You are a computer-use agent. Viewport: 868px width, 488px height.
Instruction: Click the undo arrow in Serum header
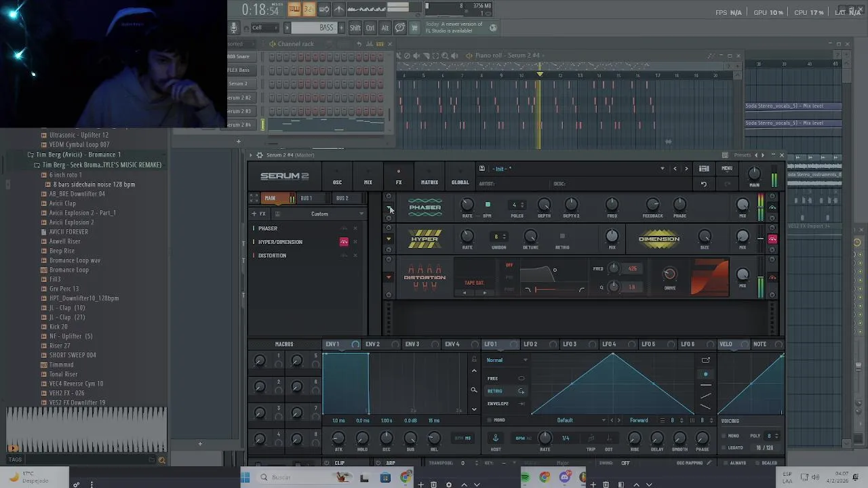point(704,184)
